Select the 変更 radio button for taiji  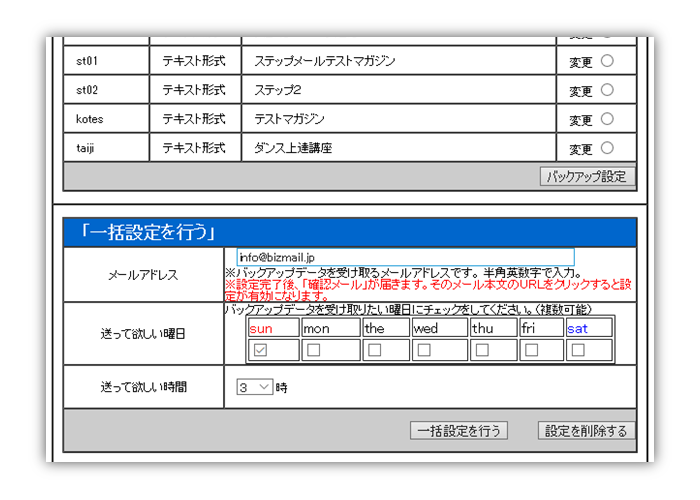pos(607,148)
